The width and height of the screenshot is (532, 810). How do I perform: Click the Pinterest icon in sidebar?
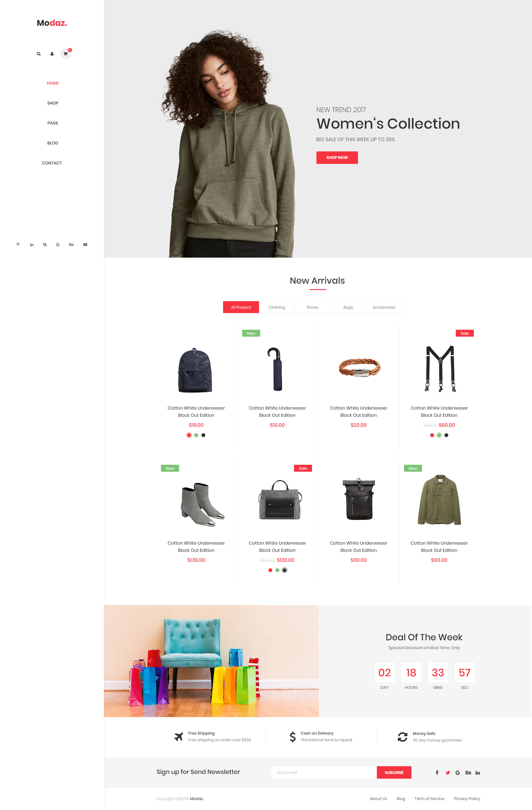click(18, 244)
